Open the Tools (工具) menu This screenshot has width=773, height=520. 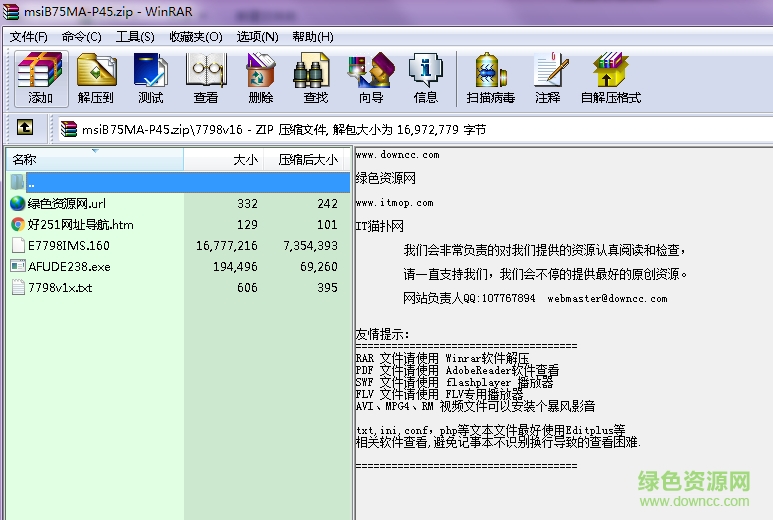tap(135, 37)
